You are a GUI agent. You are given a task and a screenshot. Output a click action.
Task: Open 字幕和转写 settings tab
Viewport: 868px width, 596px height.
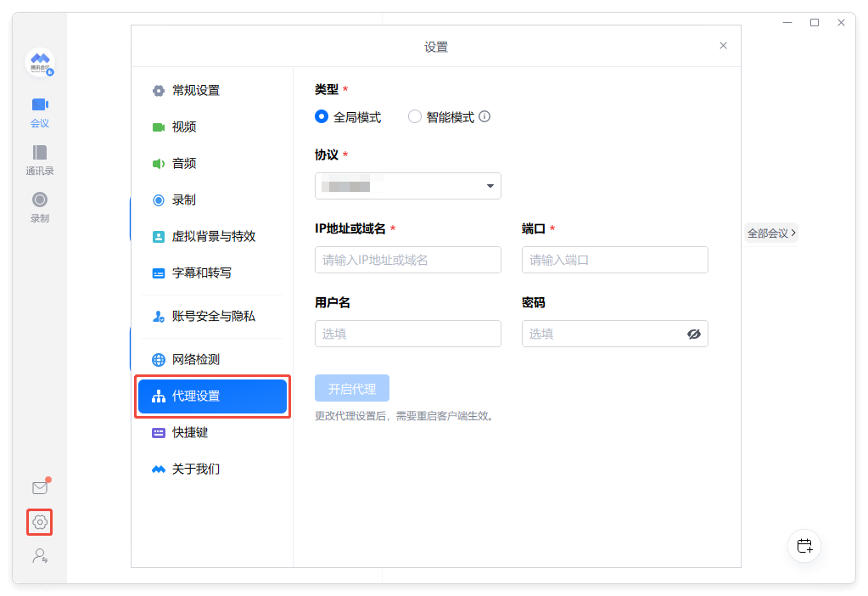coord(213,273)
